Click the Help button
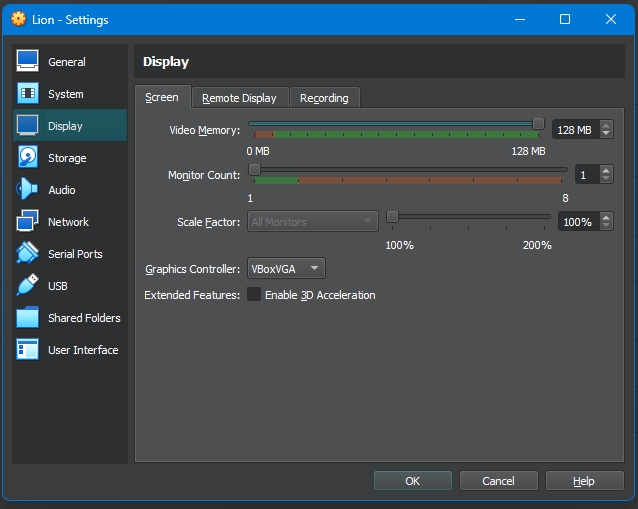 pyautogui.click(x=584, y=481)
